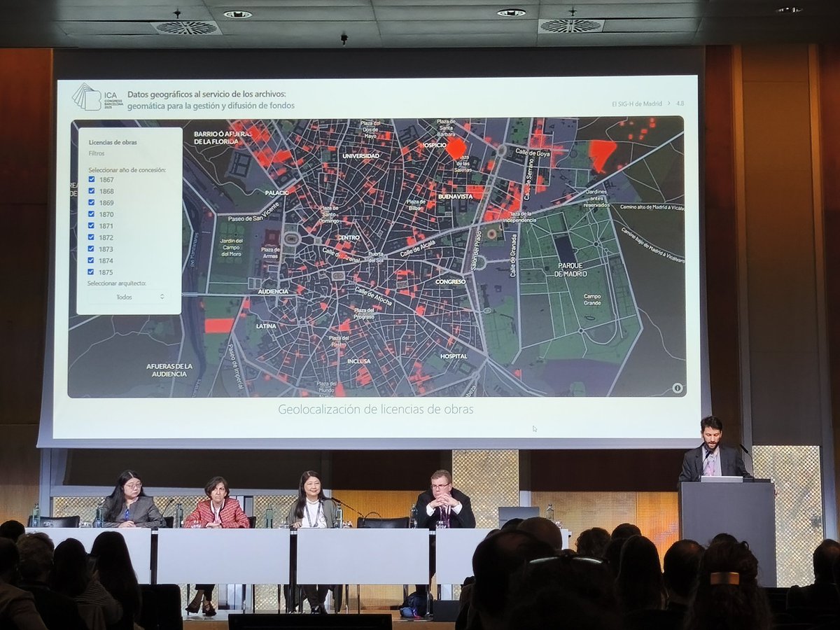This screenshot has height=630, width=840.
Task: Click the UNIVERSIDAD district label
Action: coord(360,156)
